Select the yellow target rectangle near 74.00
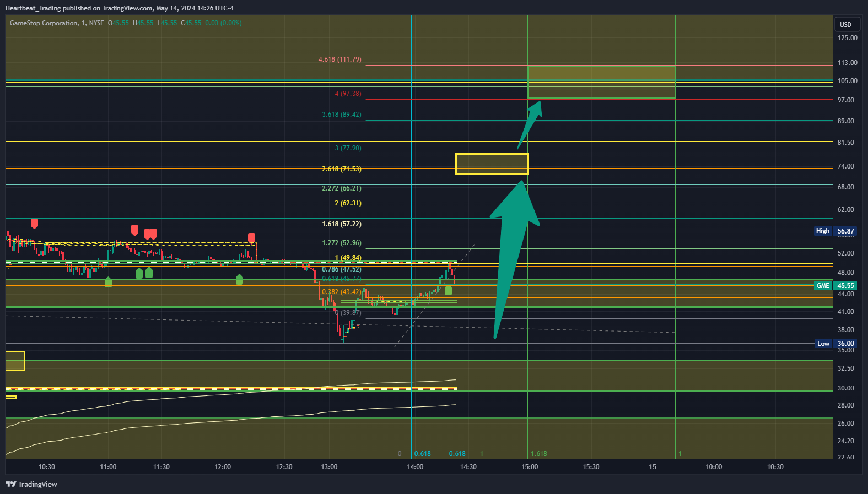Image resolution: width=868 pixels, height=494 pixels. coord(492,164)
